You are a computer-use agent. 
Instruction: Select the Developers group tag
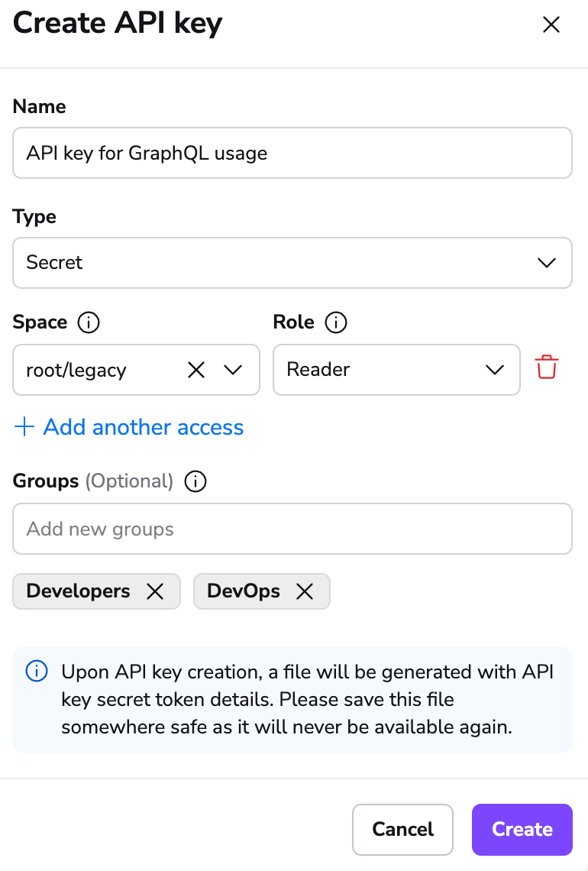pyautogui.click(x=78, y=591)
